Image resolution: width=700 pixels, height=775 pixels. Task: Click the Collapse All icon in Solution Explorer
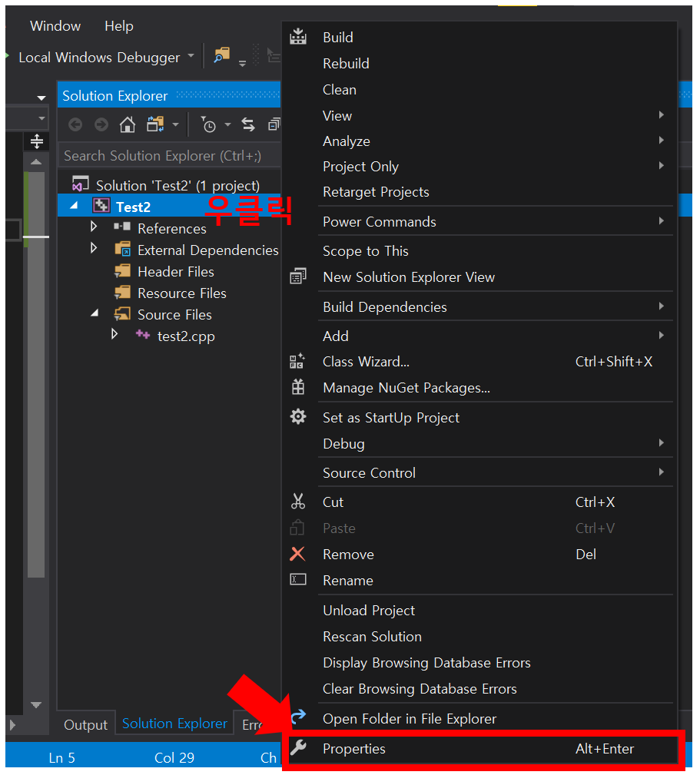[x=274, y=124]
